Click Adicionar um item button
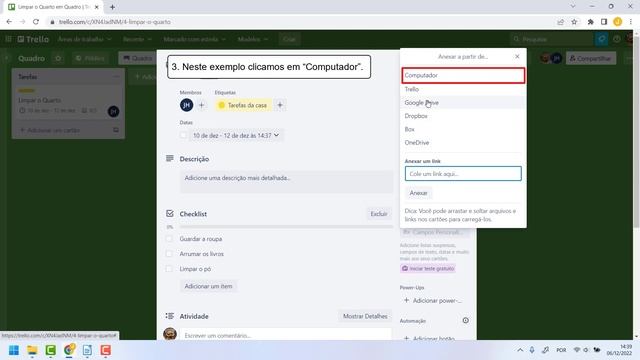This screenshot has width=640, height=360. coord(208,286)
